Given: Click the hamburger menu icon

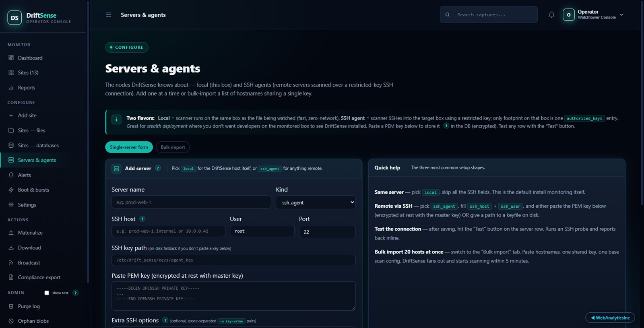Looking at the screenshot, I should 108,14.
